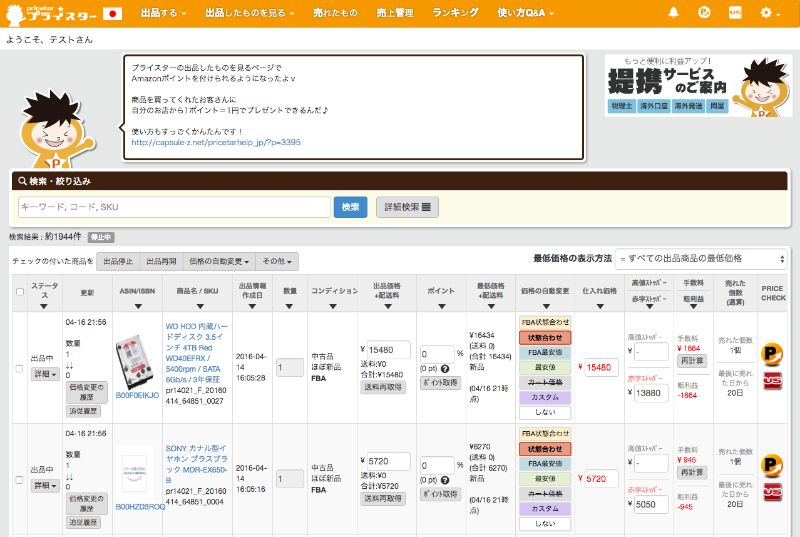Click the P points icon in header
Viewport: 800px width, 537px height.
point(704,13)
